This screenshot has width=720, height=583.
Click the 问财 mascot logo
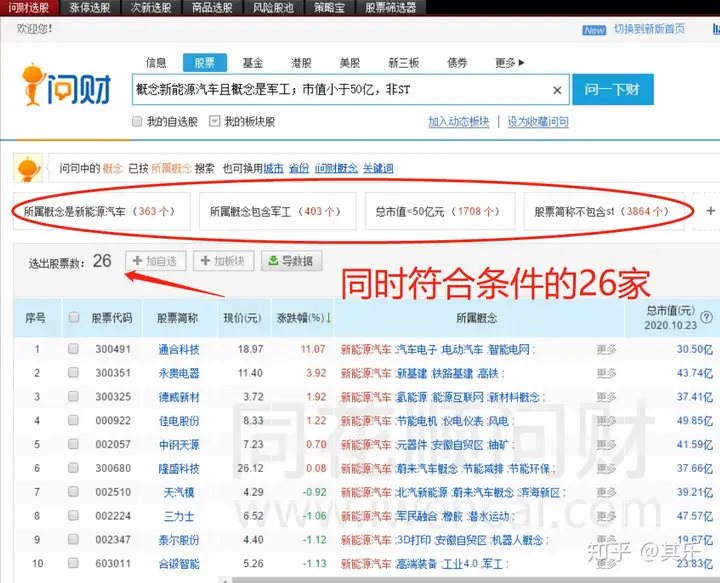[67, 84]
